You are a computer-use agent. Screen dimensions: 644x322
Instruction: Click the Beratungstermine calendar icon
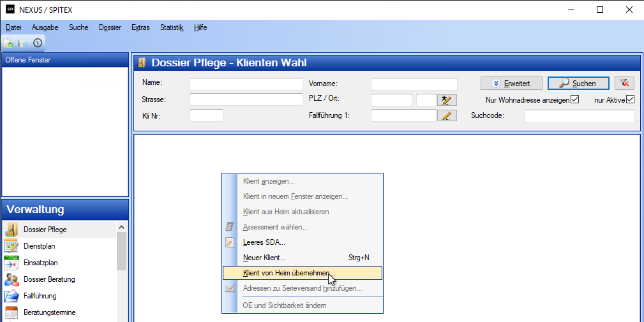point(11,312)
